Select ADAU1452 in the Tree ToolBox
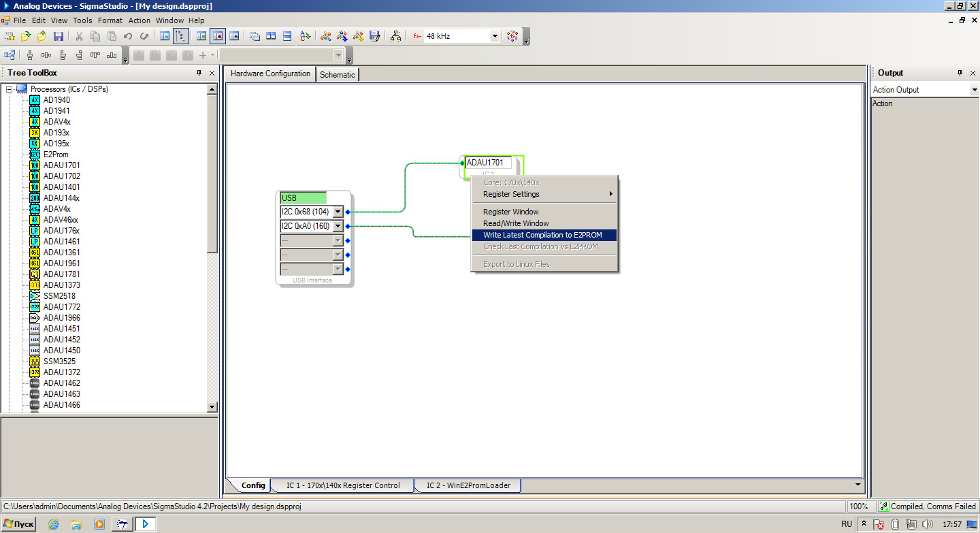The width and height of the screenshot is (980, 533). point(61,340)
